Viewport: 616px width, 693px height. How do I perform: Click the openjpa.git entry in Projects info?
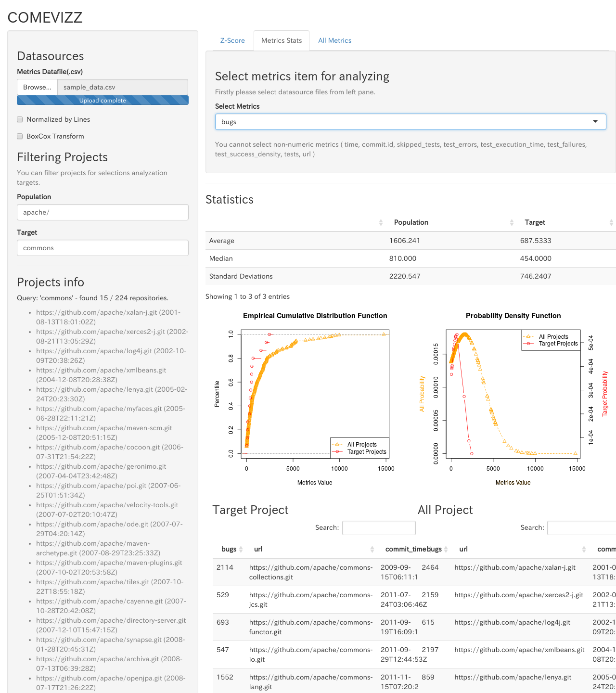tap(111, 683)
